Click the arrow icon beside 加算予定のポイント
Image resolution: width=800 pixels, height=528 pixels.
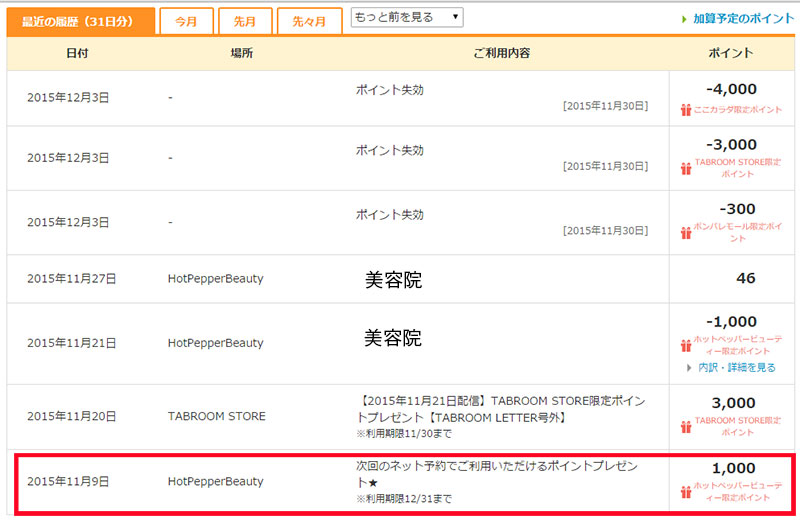click(x=684, y=19)
